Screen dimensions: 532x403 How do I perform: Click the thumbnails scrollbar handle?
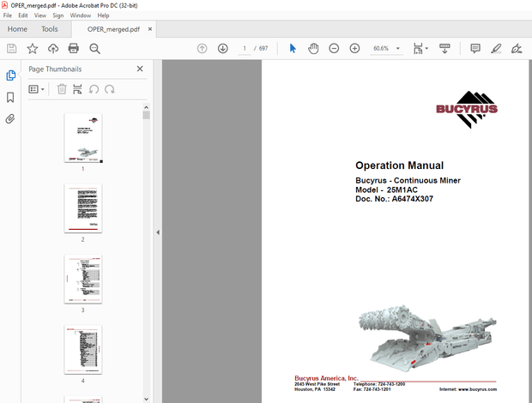pyautogui.click(x=146, y=115)
